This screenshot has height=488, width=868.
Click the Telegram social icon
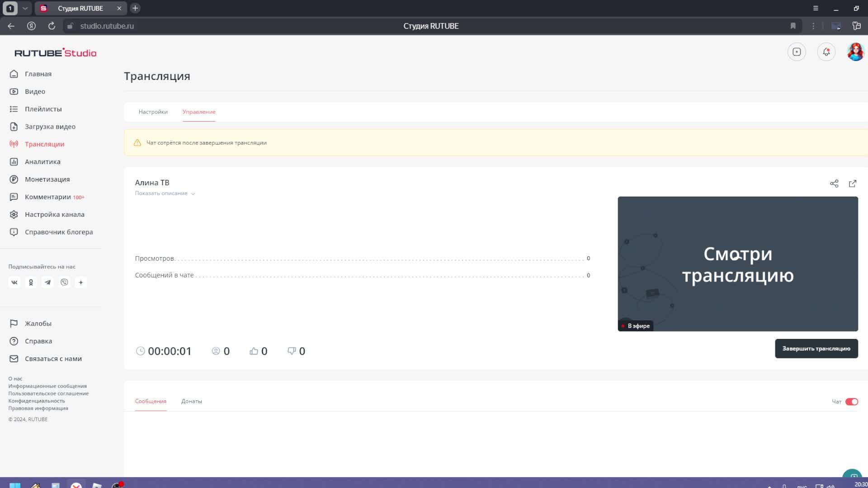pos(47,282)
